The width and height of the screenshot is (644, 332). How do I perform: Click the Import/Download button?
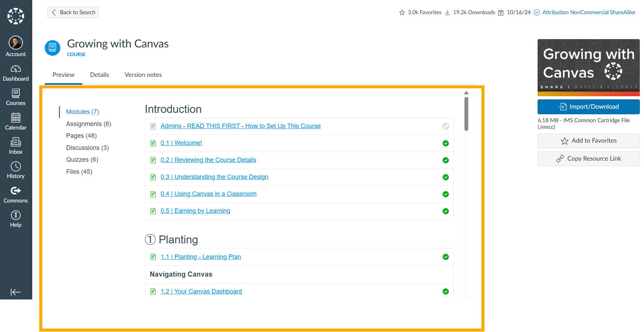coord(588,107)
